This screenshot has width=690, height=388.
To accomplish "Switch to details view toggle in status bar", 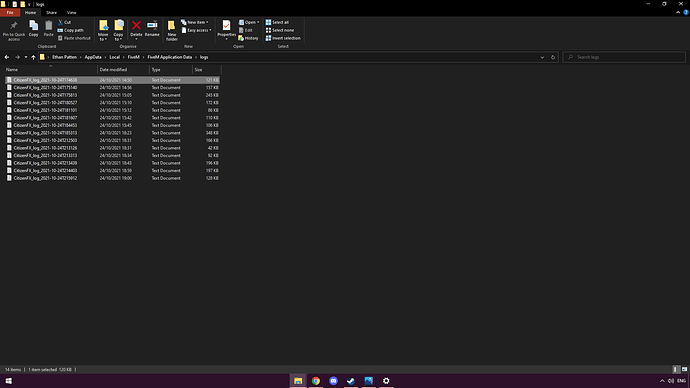I will (676, 370).
